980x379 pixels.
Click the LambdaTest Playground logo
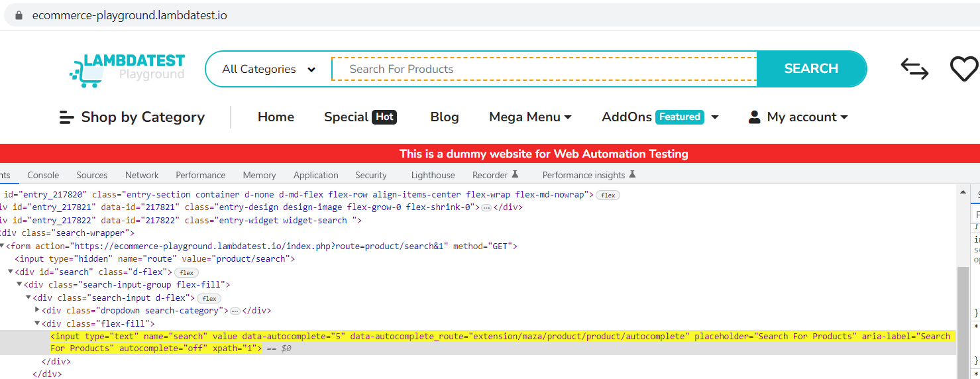127,70
